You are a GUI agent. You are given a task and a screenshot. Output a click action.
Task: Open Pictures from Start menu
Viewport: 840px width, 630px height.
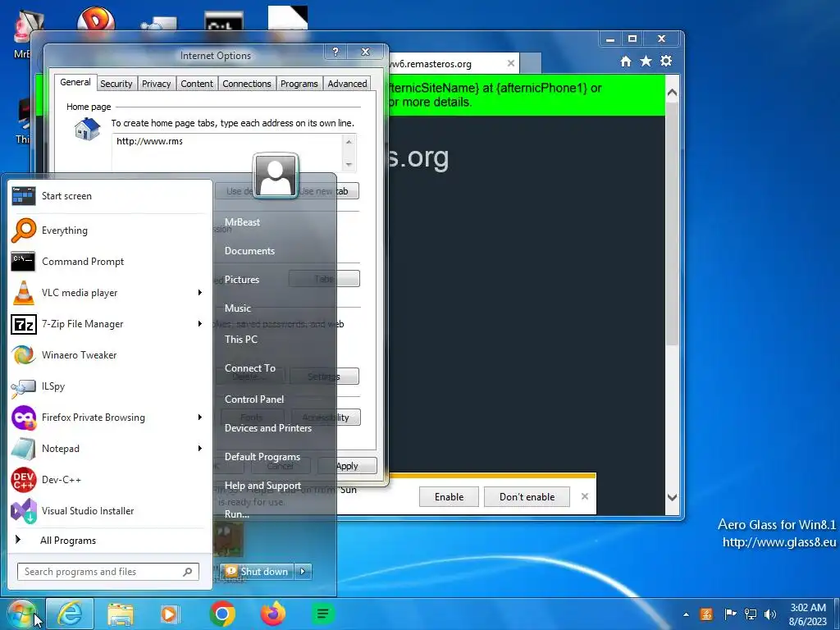tap(242, 280)
